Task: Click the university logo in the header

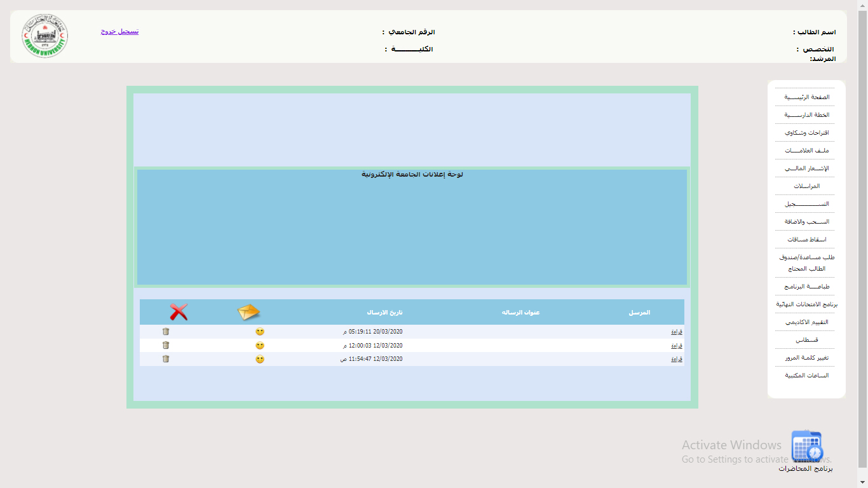Action: click(x=44, y=36)
